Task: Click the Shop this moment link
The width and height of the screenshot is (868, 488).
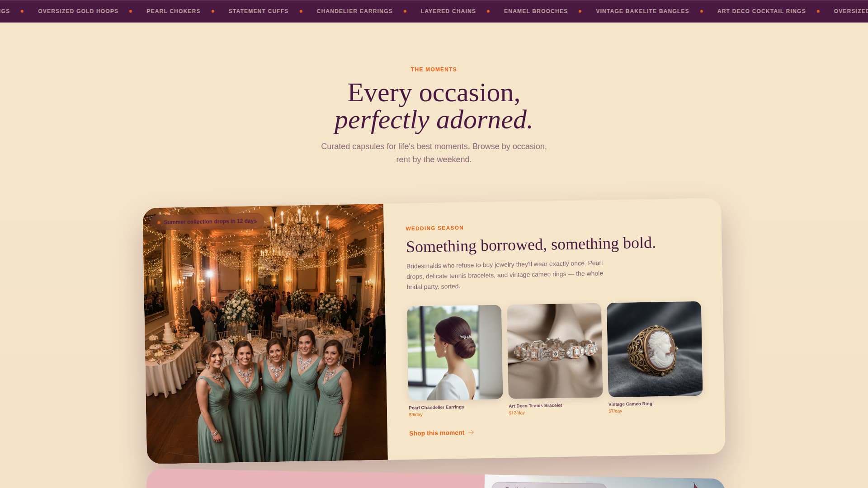Action: [437, 433]
